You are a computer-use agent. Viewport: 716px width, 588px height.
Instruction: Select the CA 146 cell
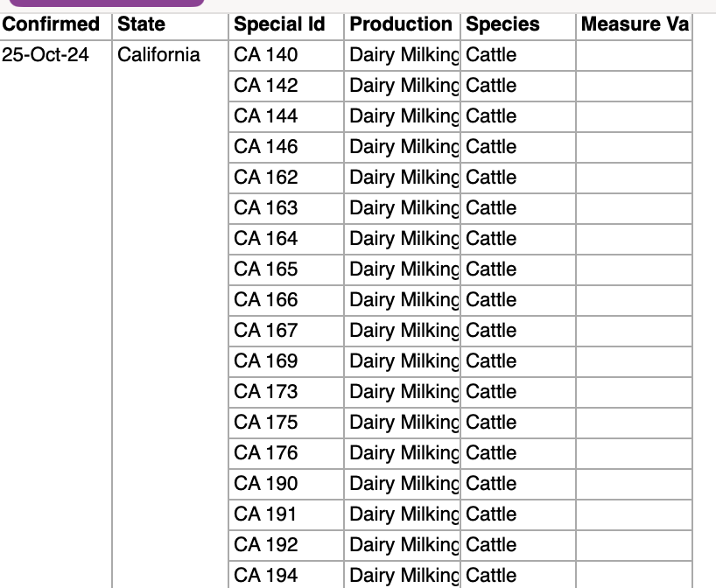point(286,147)
